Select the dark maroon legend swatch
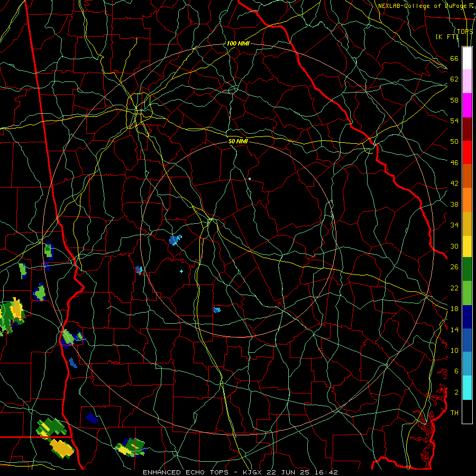Image resolution: width=476 pixels, height=476 pixels. pyautogui.click(x=467, y=129)
